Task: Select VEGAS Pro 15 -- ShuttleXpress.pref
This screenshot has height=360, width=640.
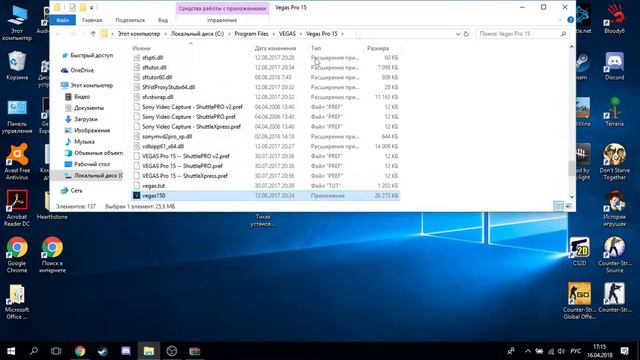Action: tap(265, 176)
